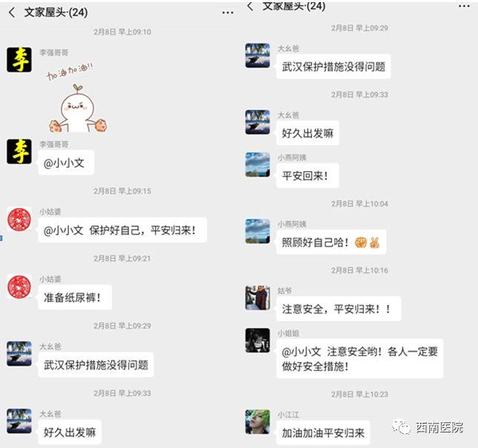478x448 pixels.
Task: Tap the 加油加油平安归来 message bubble
Action: pyautogui.click(x=323, y=432)
